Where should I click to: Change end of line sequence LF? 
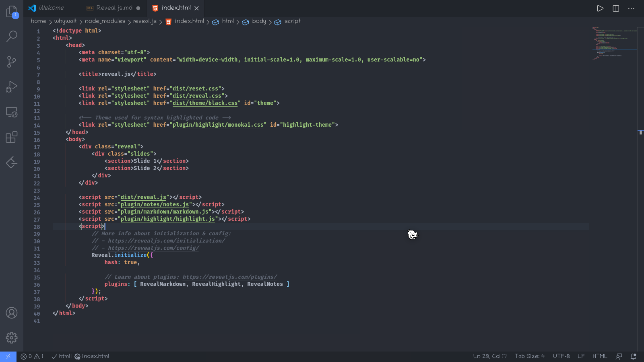coord(581,356)
